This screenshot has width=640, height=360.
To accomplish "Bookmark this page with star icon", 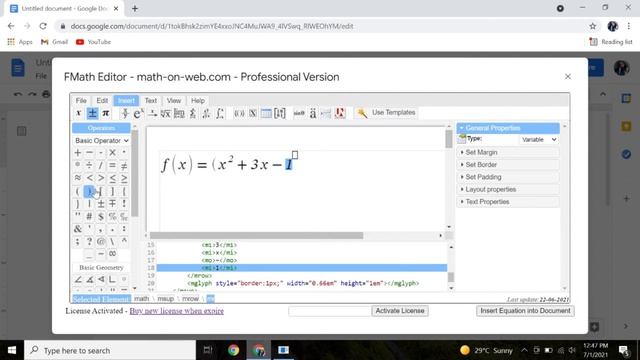I will click(593, 26).
